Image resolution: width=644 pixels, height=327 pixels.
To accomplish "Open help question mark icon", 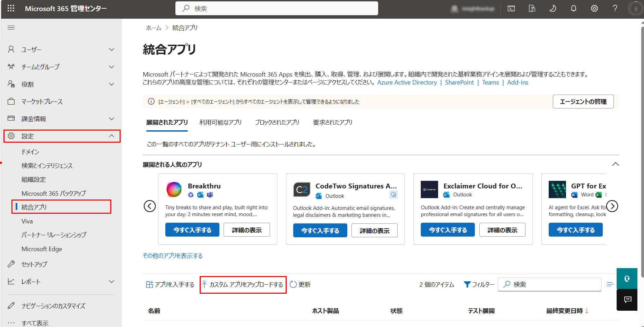I will [x=615, y=9].
